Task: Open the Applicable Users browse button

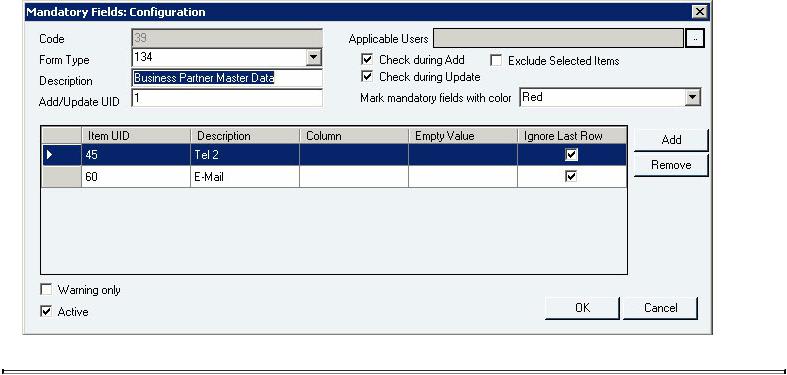Action: (x=695, y=39)
